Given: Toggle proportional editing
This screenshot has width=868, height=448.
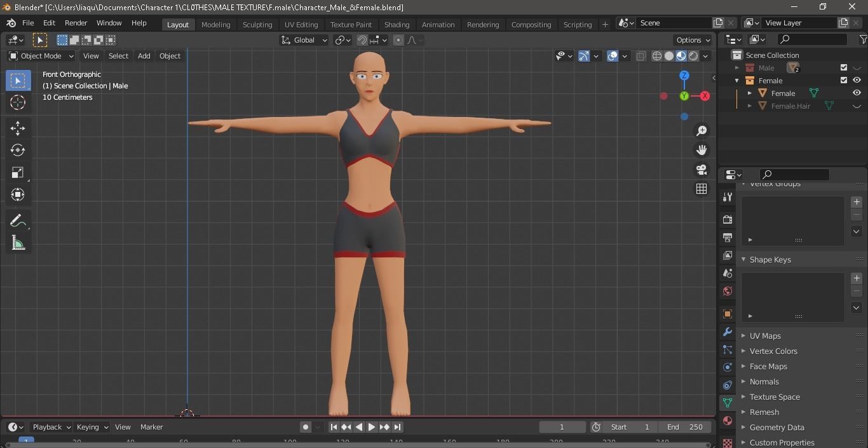Looking at the screenshot, I should pyautogui.click(x=398, y=40).
